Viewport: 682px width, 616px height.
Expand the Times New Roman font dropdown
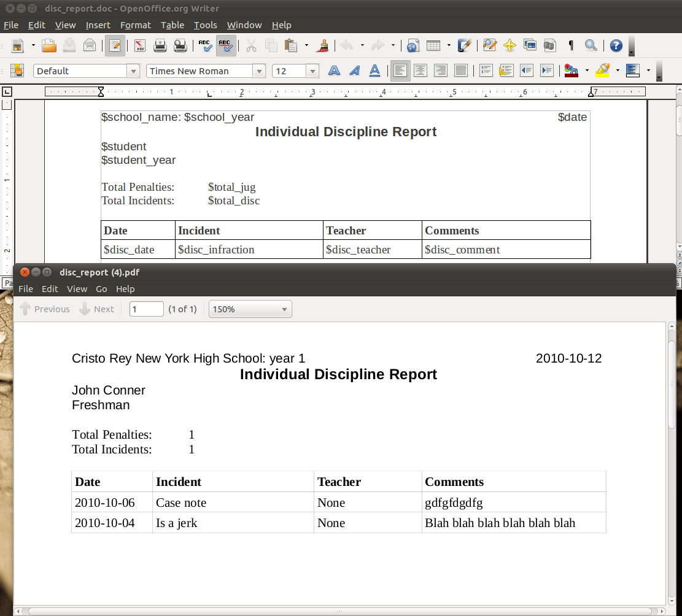(259, 71)
